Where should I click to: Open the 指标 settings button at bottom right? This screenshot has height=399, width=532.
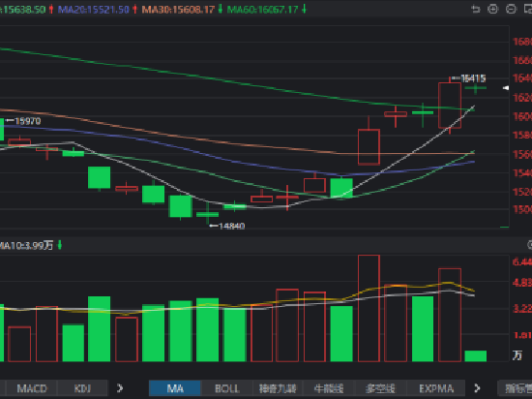click(x=515, y=388)
